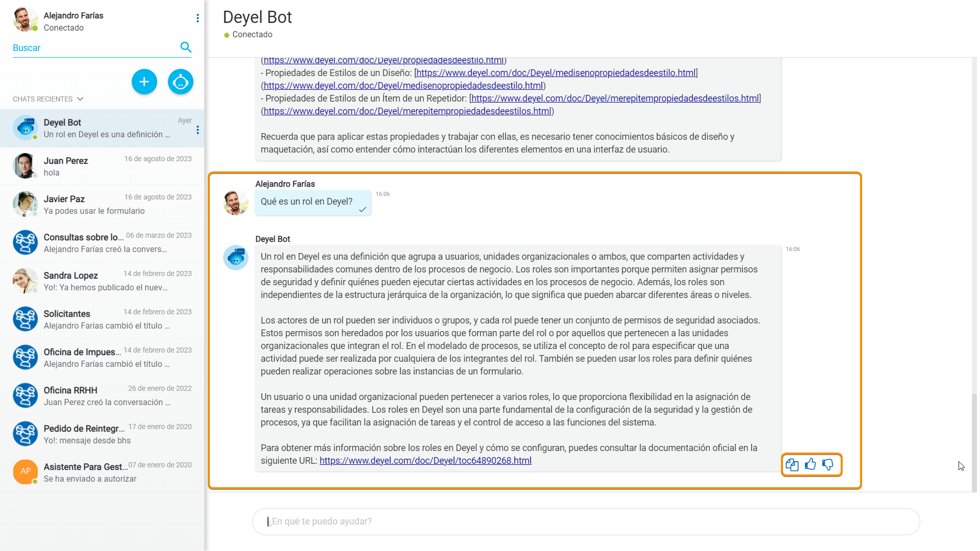
Task: Open the bot assistant round button
Action: 181,82
